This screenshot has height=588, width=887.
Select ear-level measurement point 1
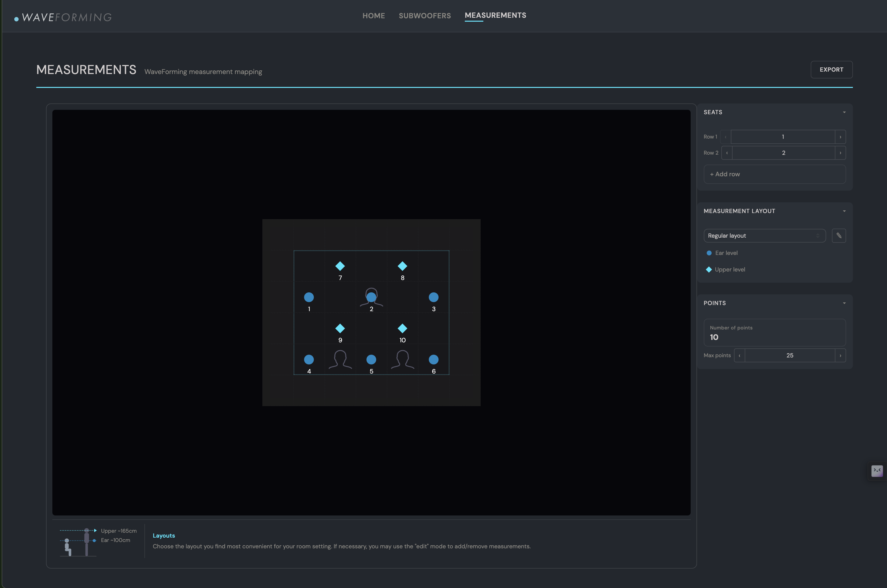pos(309,297)
